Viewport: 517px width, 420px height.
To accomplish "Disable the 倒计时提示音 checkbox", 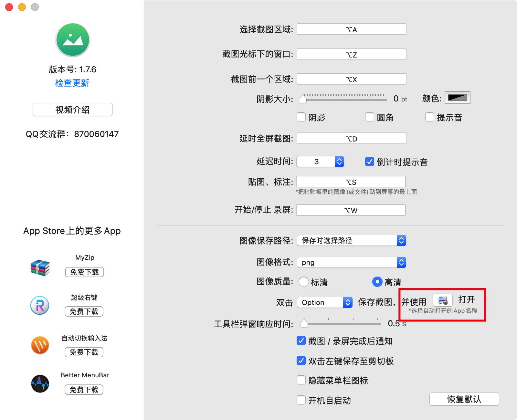I will coord(370,162).
